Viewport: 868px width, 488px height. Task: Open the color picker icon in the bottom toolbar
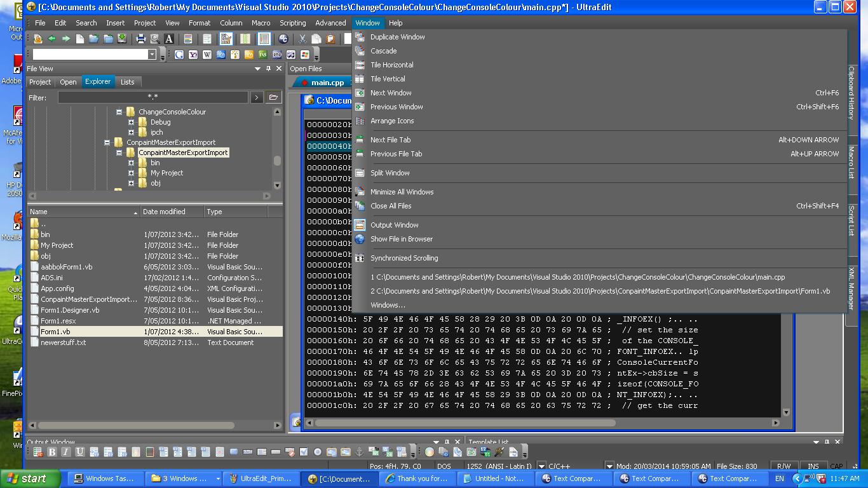point(430,452)
